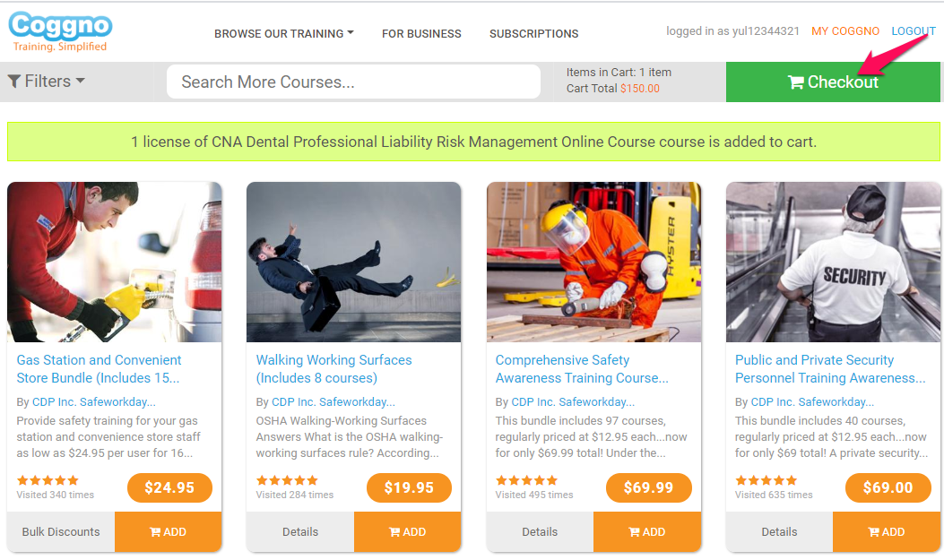The image size is (944, 560).
Task: Add Public and Private Security course to cart
Action: (887, 531)
